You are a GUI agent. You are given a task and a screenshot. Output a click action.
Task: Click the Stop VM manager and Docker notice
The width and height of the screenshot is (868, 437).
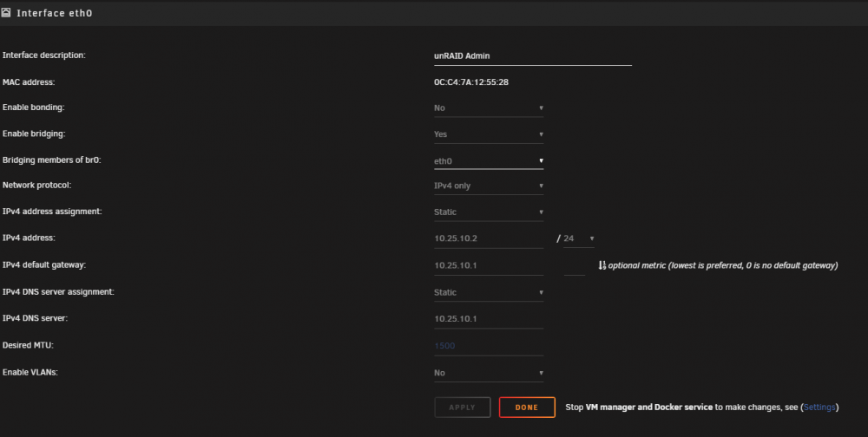click(702, 408)
